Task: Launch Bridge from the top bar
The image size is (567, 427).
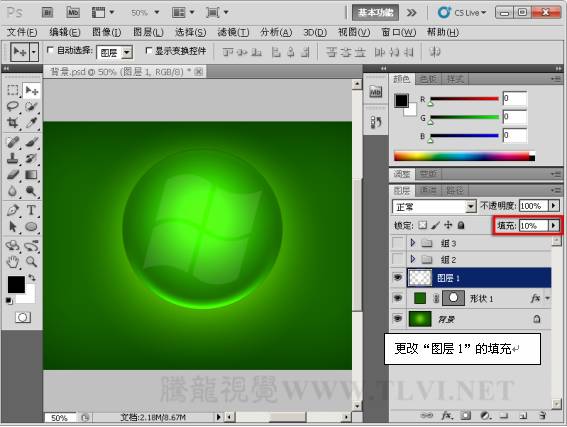Action: 48,13
